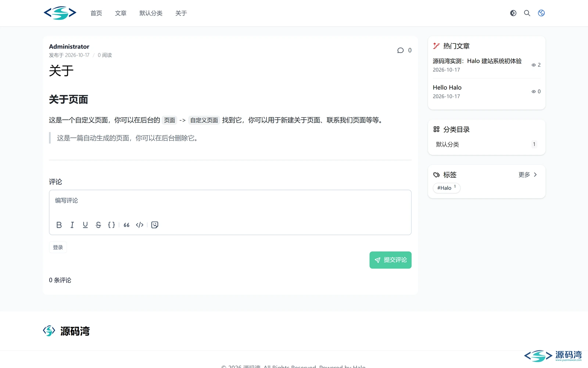
Task: Click the comment bubble count icon
Action: (401, 50)
